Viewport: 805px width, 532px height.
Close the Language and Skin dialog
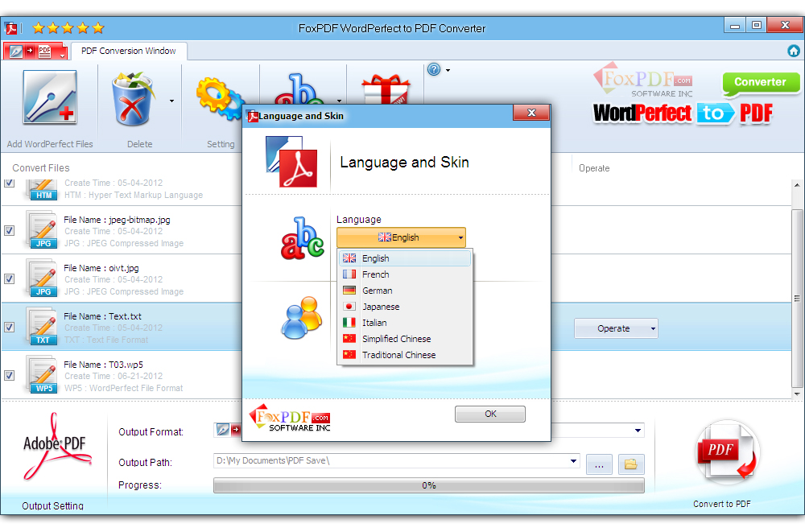pyautogui.click(x=531, y=113)
